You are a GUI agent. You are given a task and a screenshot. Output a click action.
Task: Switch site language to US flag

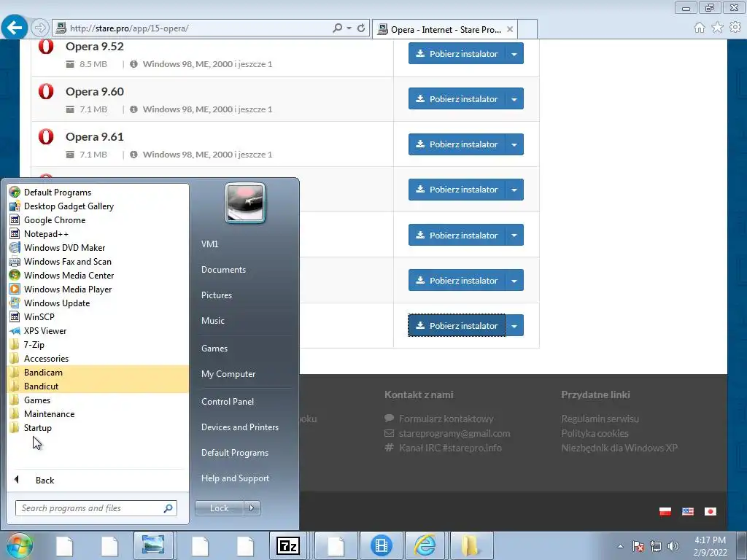[x=688, y=511]
